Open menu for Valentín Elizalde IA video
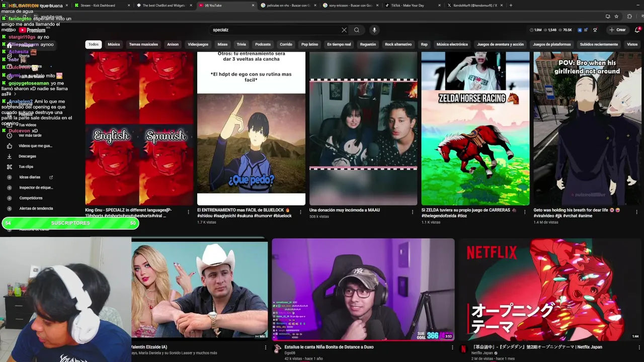 266,347
